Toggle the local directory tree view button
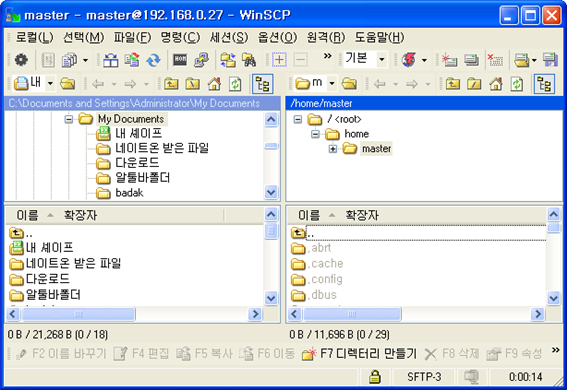 click(263, 84)
